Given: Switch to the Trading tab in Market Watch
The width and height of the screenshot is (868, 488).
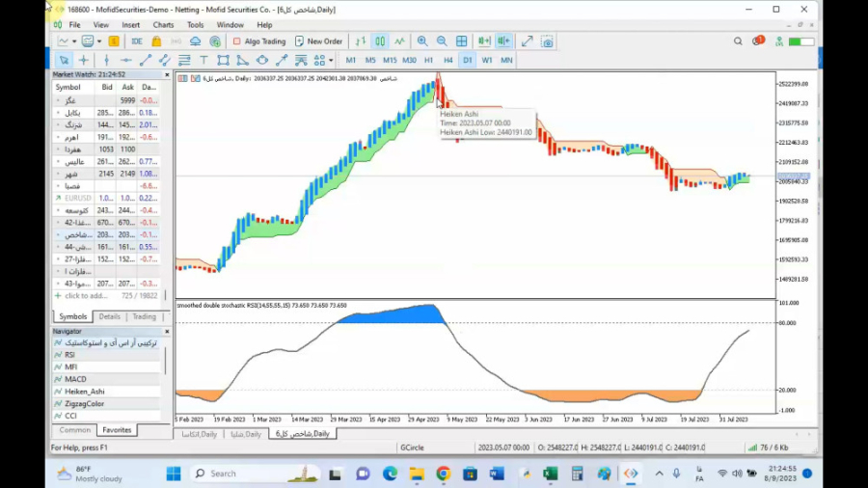Looking at the screenshot, I should [x=144, y=316].
